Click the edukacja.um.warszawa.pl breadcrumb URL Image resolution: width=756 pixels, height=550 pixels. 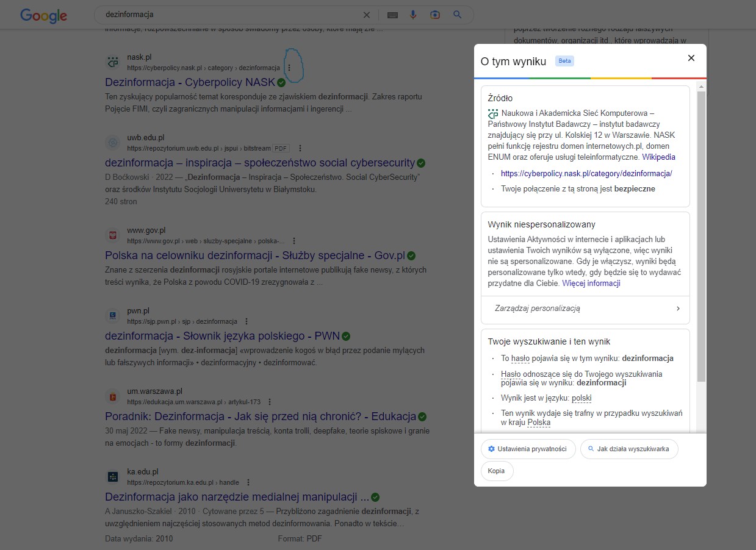pos(193,402)
